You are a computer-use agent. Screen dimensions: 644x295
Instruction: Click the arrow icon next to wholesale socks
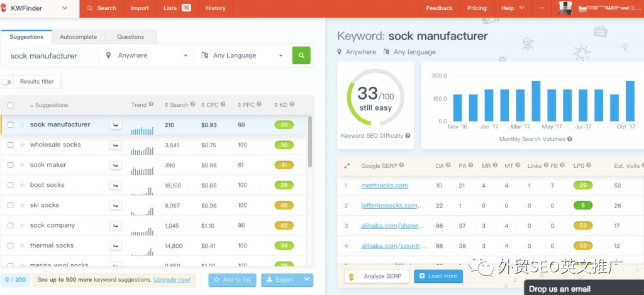116,145
